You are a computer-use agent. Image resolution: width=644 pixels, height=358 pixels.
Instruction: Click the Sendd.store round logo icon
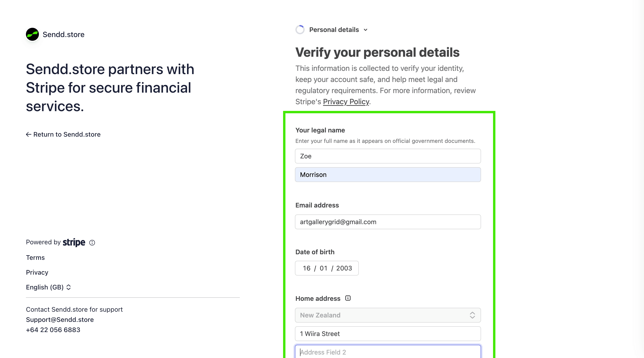32,34
